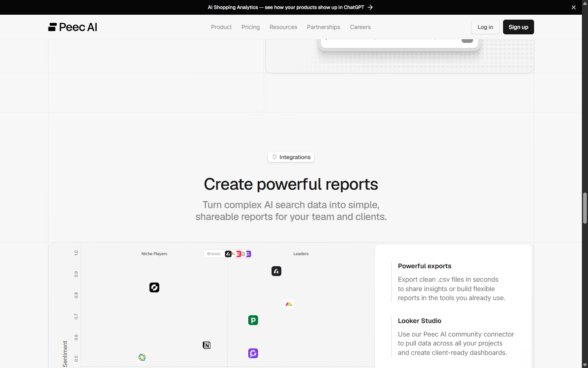Screen dimensions: 588x368
Task: Click the Peec AI community connector description
Action: (x=456, y=343)
